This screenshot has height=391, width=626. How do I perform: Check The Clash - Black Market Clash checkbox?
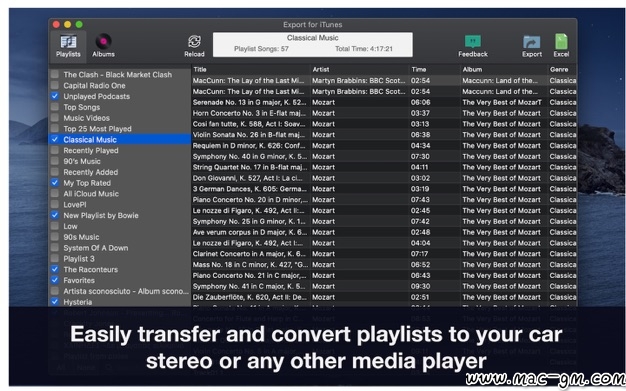click(x=55, y=74)
